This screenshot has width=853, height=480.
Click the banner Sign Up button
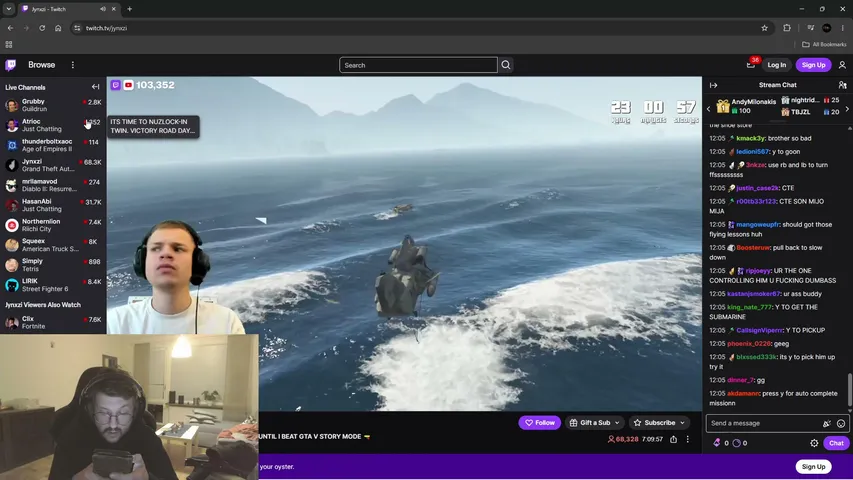(813, 466)
